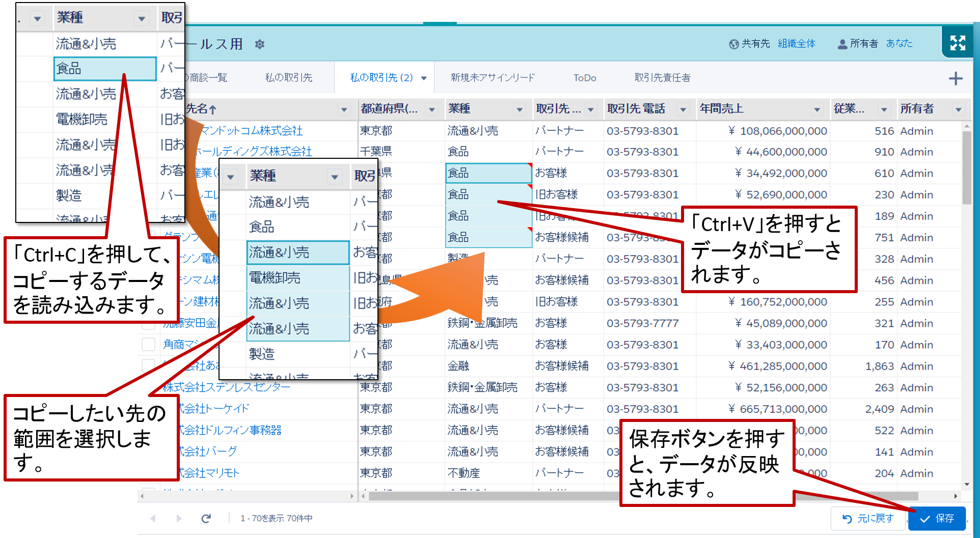
Task: Switch to the 私の取引先 tab
Action: [x=288, y=78]
